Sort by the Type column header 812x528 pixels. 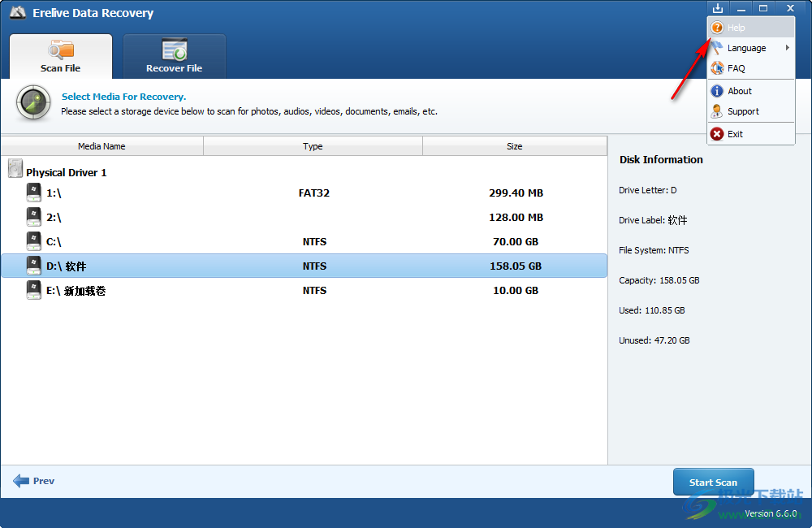tap(313, 146)
